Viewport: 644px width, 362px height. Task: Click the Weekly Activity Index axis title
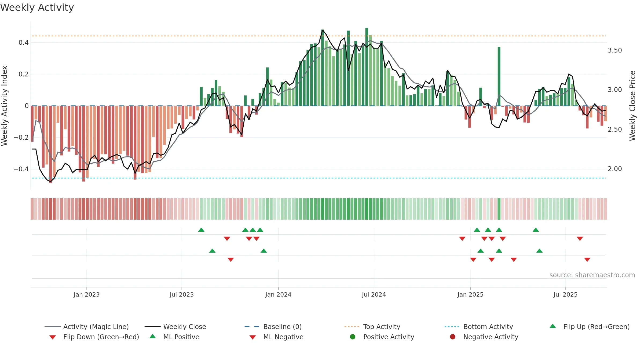coord(4,106)
